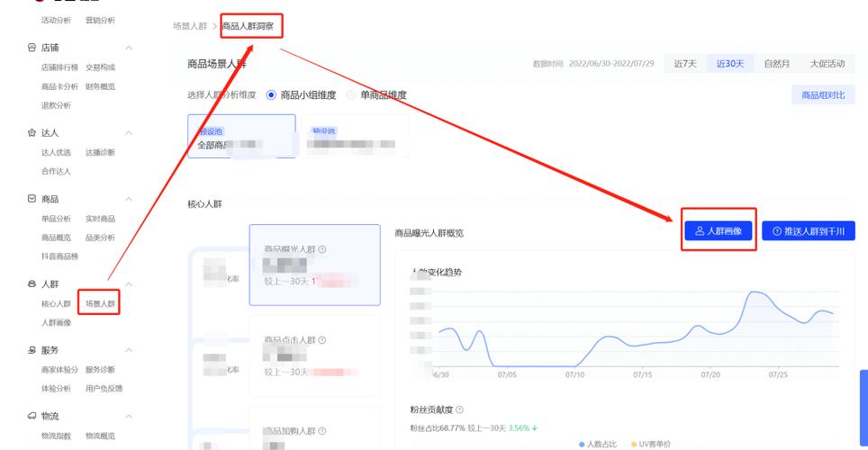Select 单商品维度 radio option
Image resolution: width=868 pixels, height=450 pixels.
pos(351,95)
